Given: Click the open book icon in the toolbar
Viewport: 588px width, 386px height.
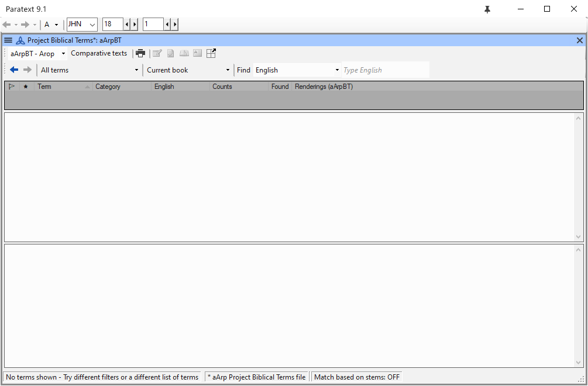Looking at the screenshot, I should [x=184, y=53].
